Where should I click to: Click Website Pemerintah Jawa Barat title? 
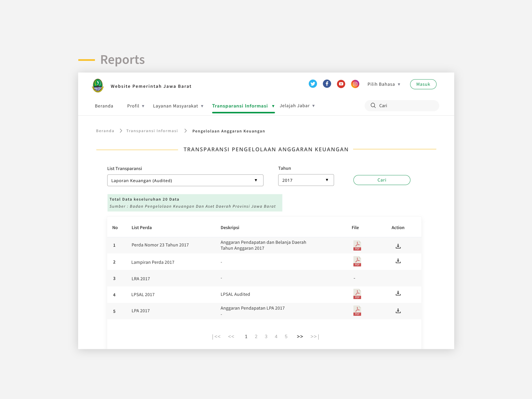coord(151,86)
